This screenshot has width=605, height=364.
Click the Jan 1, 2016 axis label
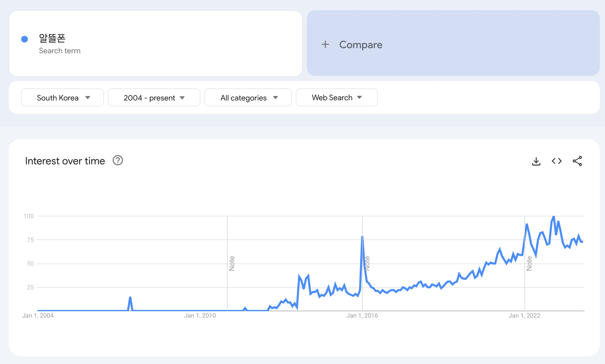[x=362, y=316]
